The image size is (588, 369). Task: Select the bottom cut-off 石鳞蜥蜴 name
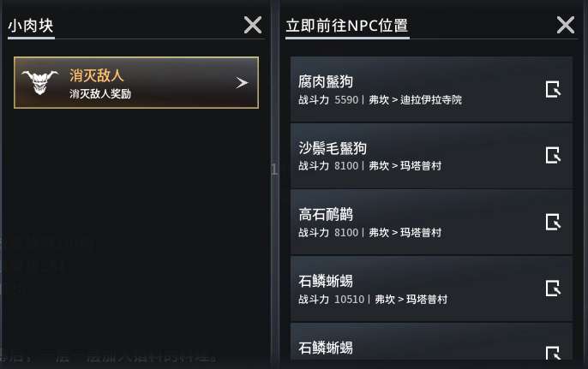[x=326, y=348]
